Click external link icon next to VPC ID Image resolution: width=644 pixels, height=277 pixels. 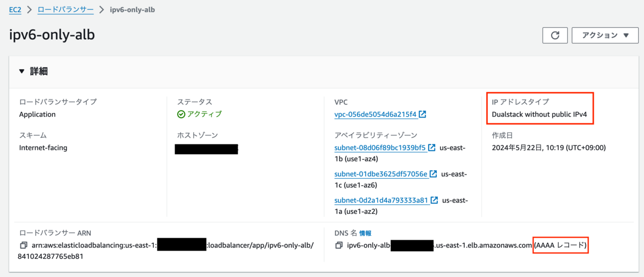coord(423,114)
